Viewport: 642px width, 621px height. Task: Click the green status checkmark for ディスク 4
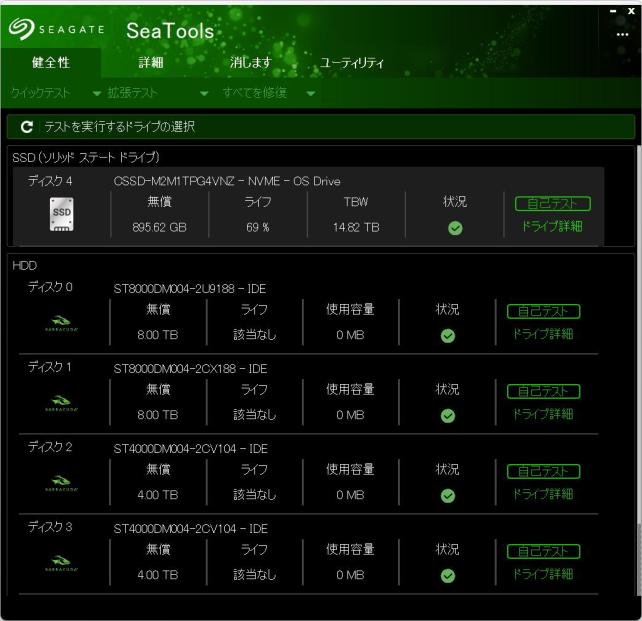(455, 228)
